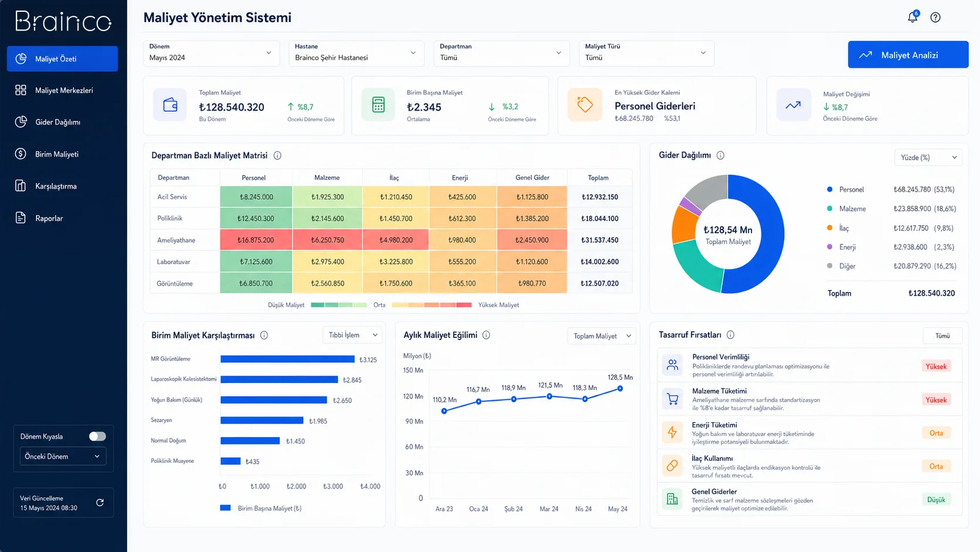
Task: Click the shopping cart icon for Malzeme Tüketimi
Action: (x=672, y=399)
